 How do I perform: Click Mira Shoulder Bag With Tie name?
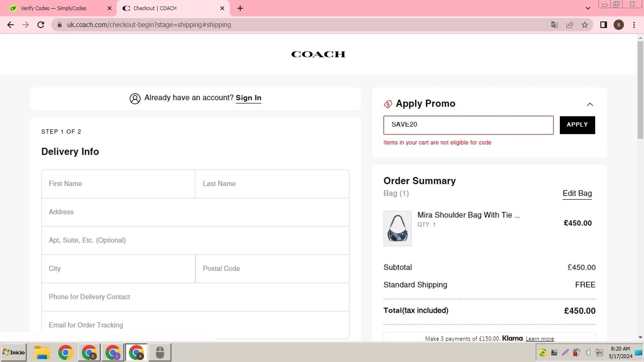point(468,215)
